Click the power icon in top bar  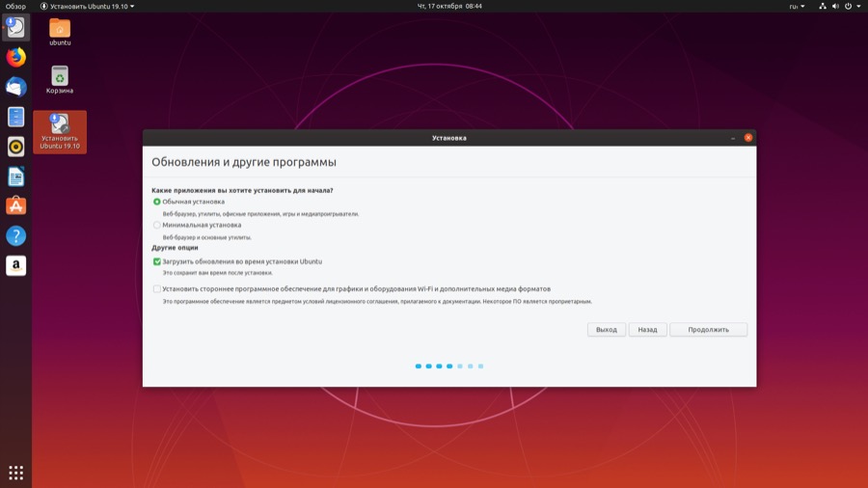point(848,6)
